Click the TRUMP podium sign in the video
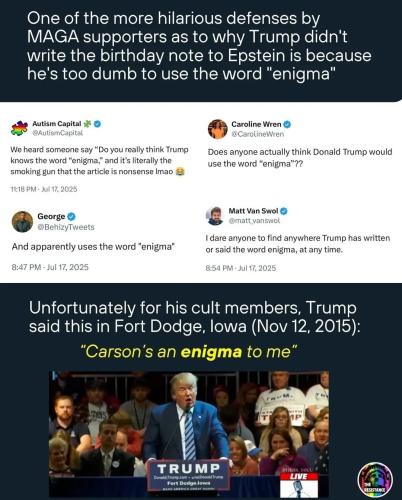Viewport: 402px width, 500px height. (x=189, y=475)
